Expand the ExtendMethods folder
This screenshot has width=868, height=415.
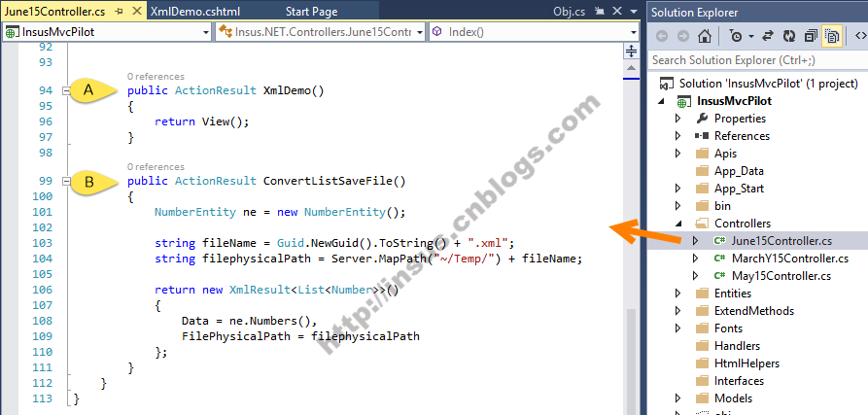coord(678,311)
